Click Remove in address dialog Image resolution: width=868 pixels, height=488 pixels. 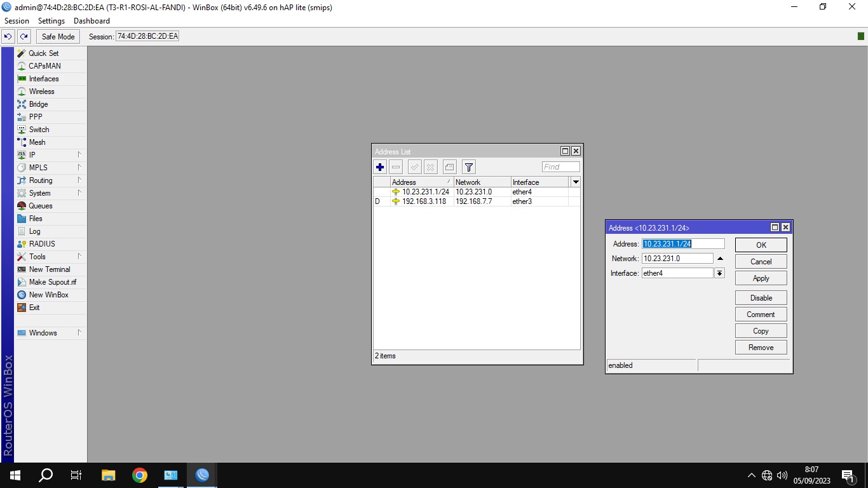pos(761,348)
